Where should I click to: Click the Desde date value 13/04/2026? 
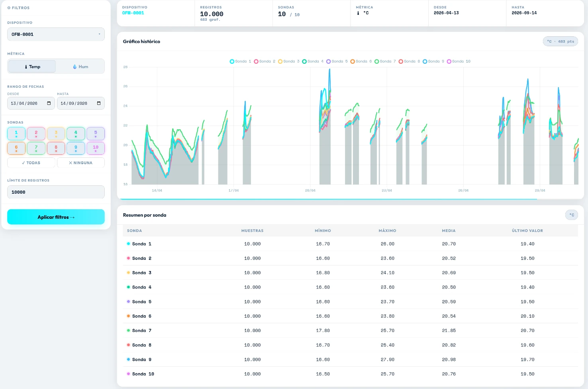click(x=24, y=103)
